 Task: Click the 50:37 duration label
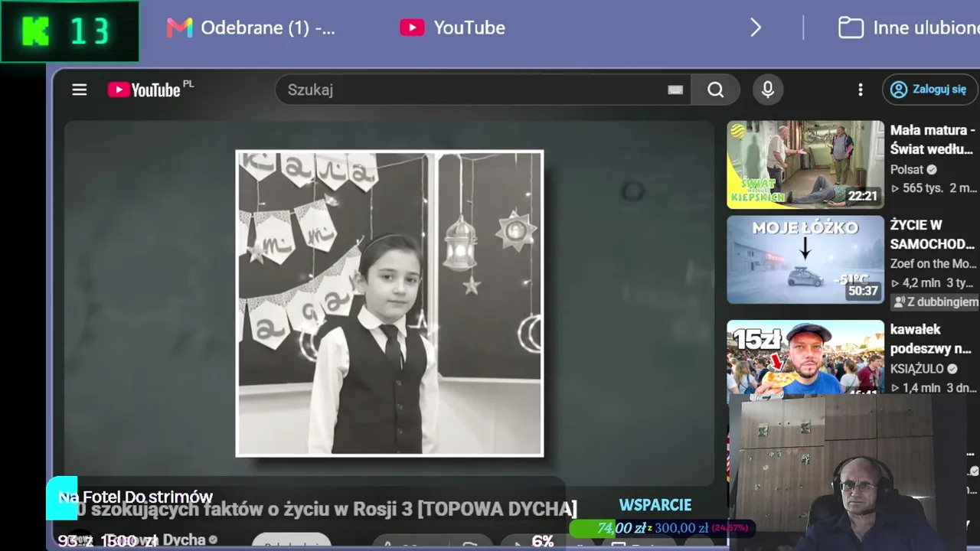(x=863, y=291)
